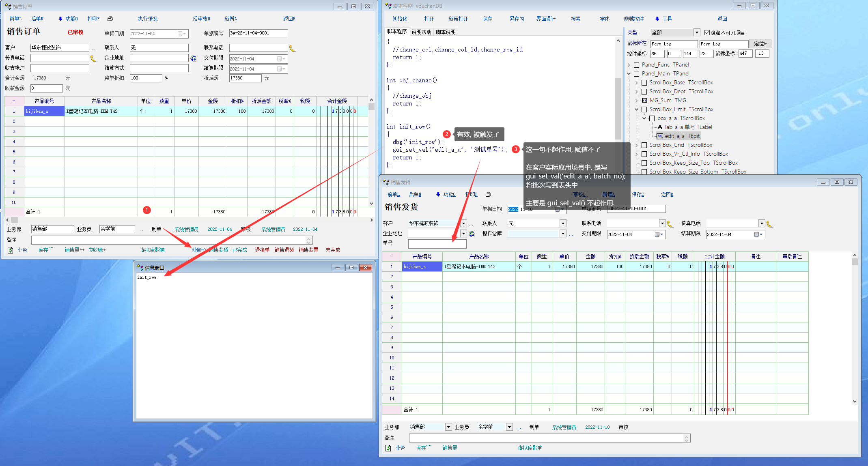Open the 界面设计 menu item
The height and width of the screenshot is (466, 868).
coord(545,19)
